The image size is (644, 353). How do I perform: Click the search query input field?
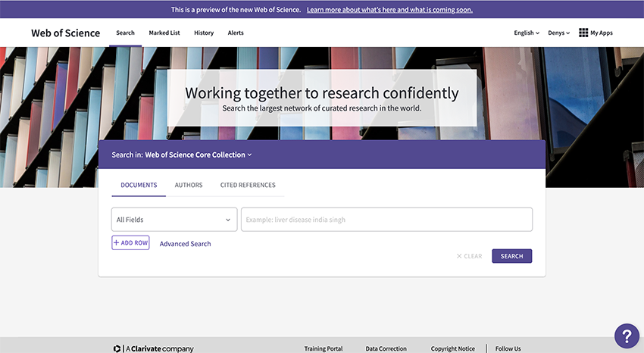386,220
